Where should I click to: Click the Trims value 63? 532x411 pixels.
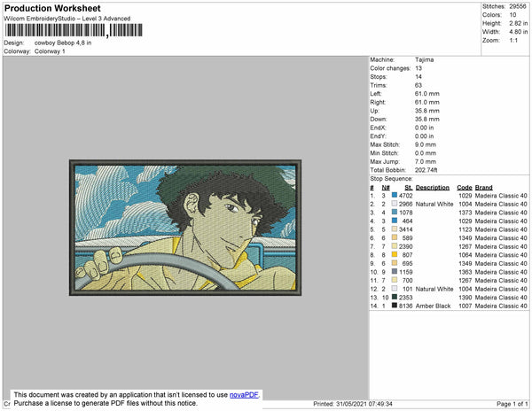[419, 85]
